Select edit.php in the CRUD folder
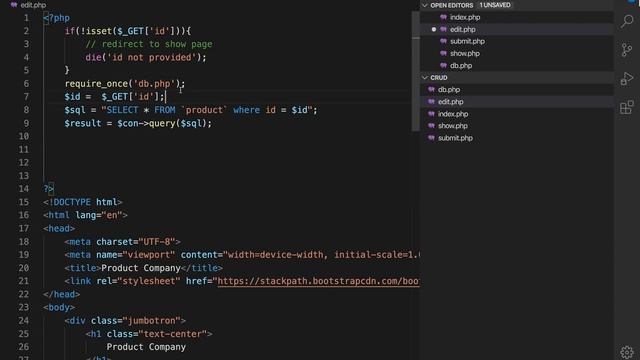 point(451,102)
